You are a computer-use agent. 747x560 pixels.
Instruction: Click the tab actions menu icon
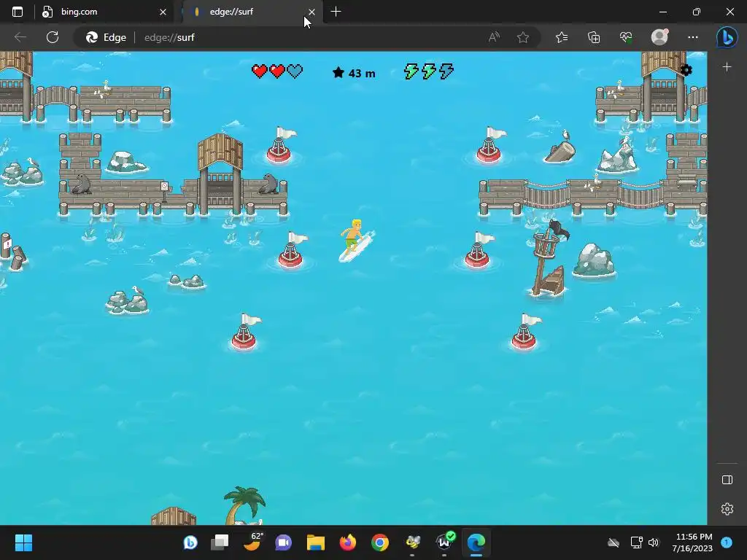pos(18,12)
